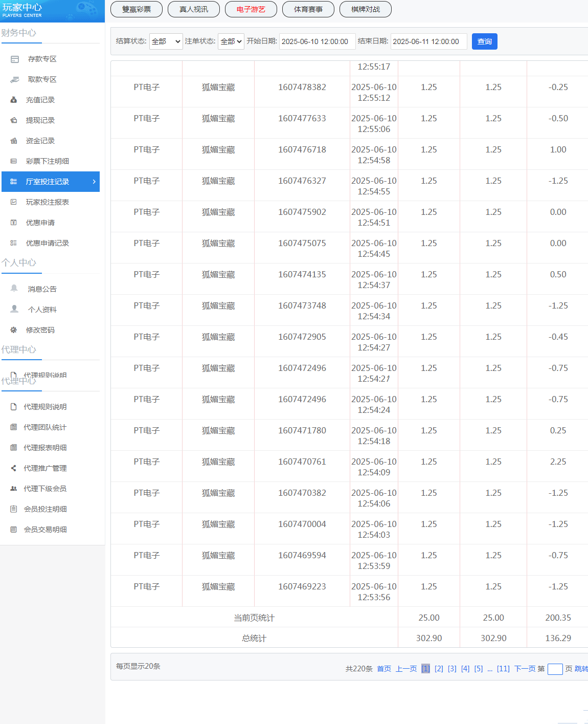Click the 代理下级会员 group icon
The width and height of the screenshot is (588, 724).
(14, 489)
